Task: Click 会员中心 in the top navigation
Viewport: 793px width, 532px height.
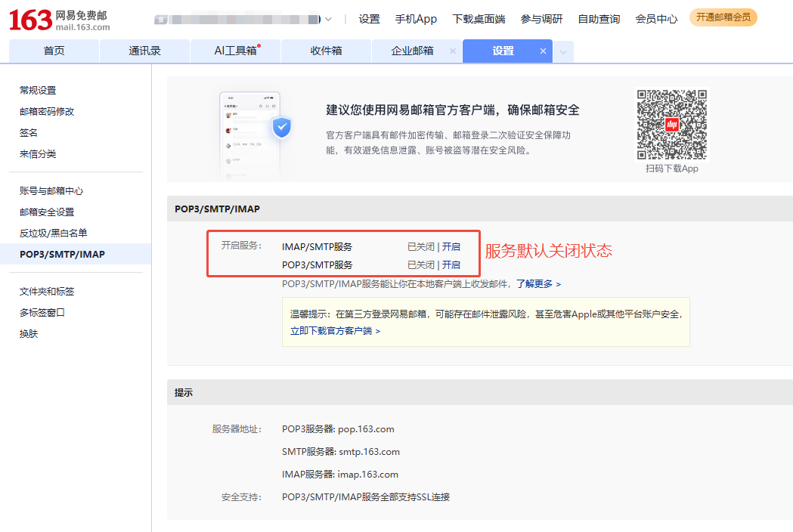Action: pyautogui.click(x=656, y=19)
